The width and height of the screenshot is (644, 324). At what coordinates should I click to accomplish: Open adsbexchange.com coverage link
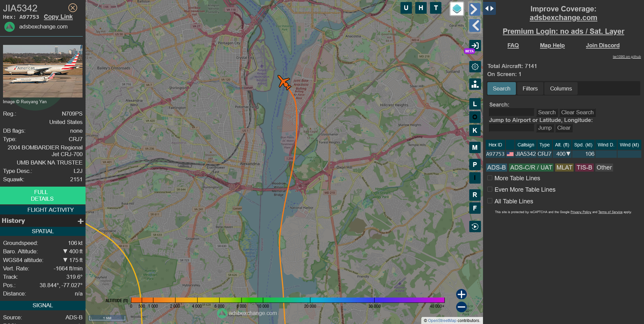(x=563, y=18)
